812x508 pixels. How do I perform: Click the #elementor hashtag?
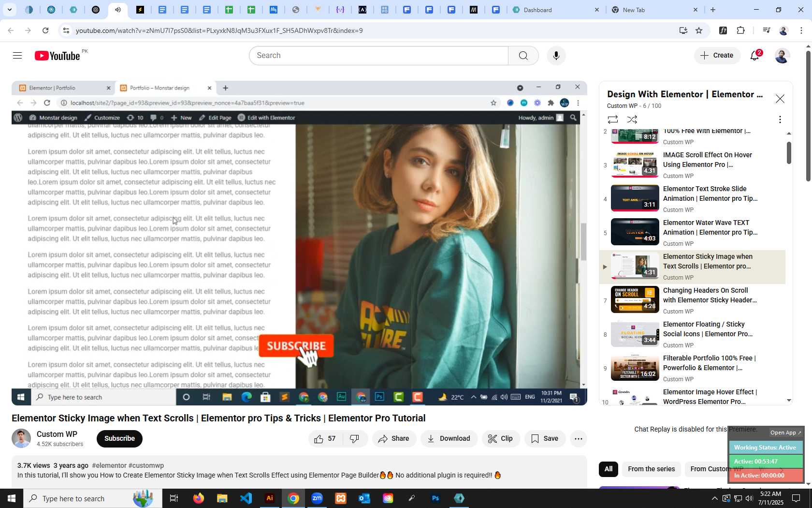109,465
